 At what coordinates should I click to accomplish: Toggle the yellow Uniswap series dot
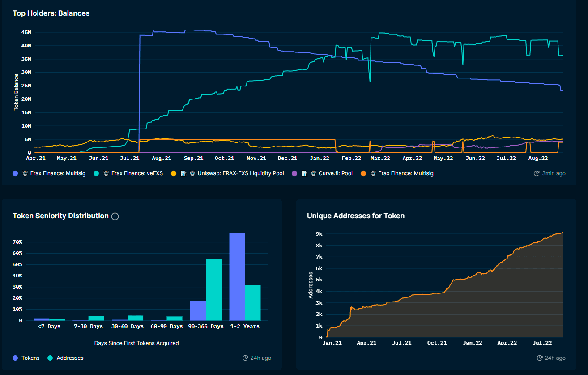(x=174, y=173)
